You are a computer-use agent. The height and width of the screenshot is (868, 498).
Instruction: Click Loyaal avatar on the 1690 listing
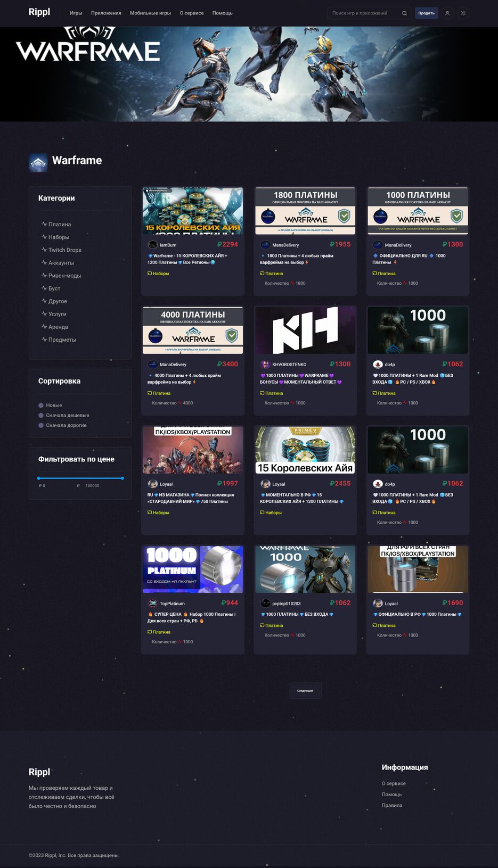(x=378, y=604)
